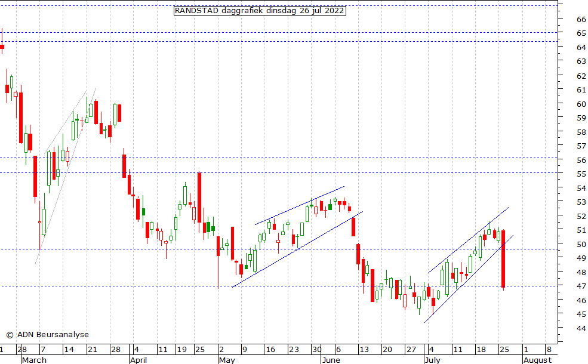Click price axis label 58
588x364 pixels.
[x=581, y=132]
